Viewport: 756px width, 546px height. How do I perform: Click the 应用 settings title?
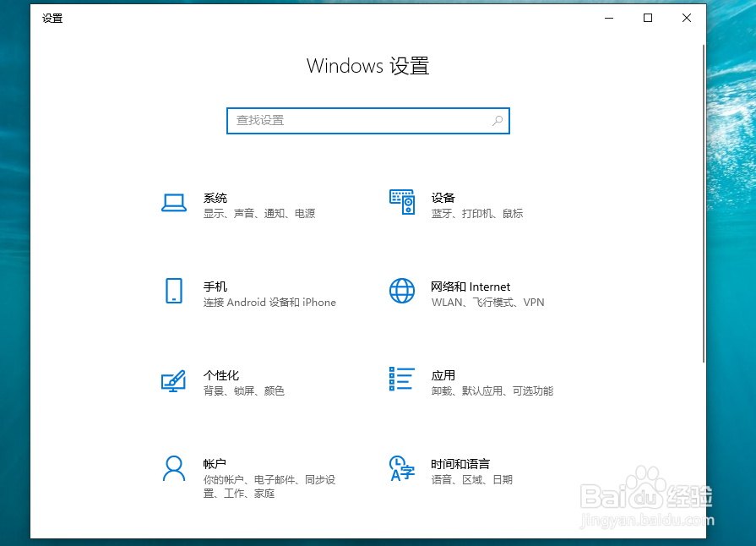point(443,375)
